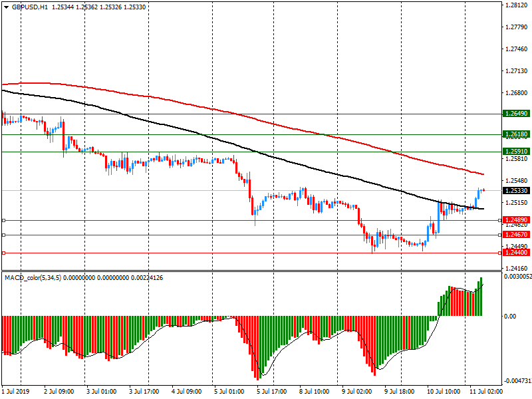Click the 0.0030052 MACD axis maximum
This screenshot has height=399, width=532.
click(518, 277)
